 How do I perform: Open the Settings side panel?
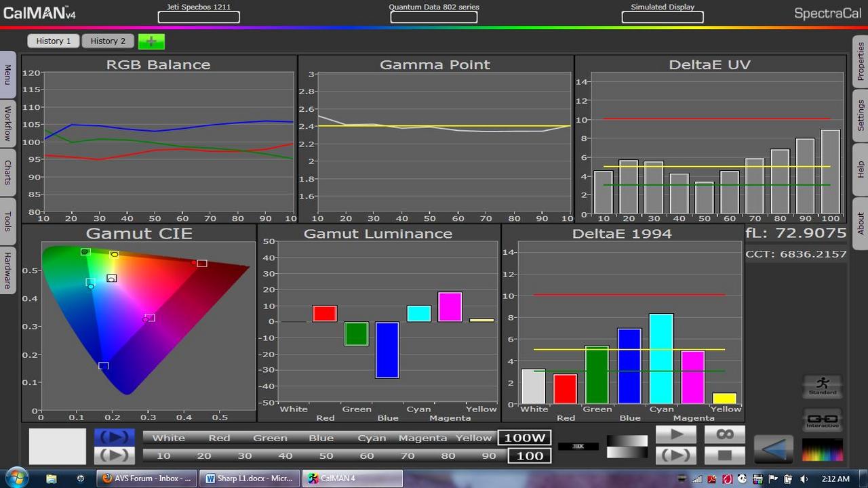click(x=861, y=115)
